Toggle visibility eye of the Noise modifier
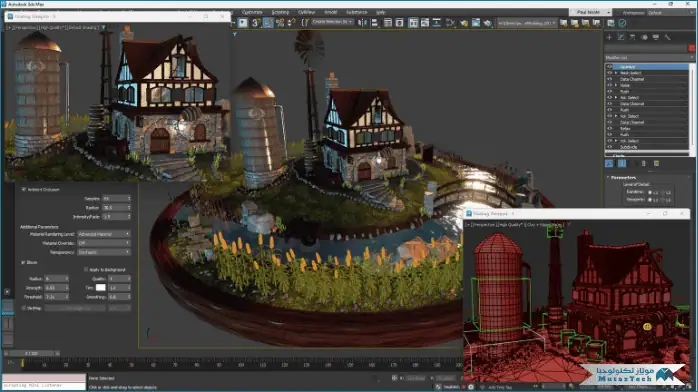 tap(609, 85)
